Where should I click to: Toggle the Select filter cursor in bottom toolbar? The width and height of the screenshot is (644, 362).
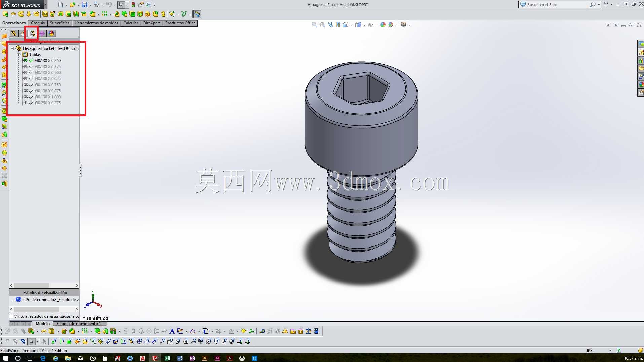pos(31,341)
